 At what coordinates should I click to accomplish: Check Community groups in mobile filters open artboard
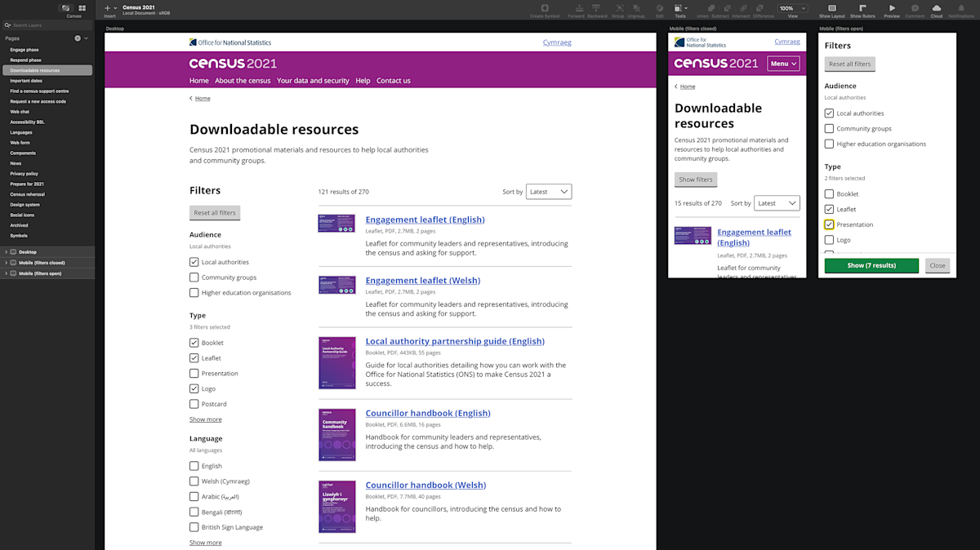(829, 129)
